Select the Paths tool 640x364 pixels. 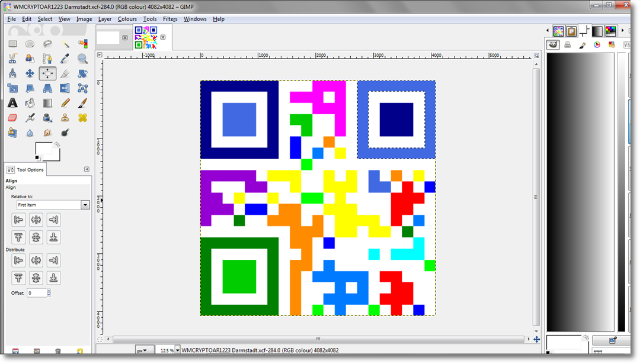pos(47,59)
